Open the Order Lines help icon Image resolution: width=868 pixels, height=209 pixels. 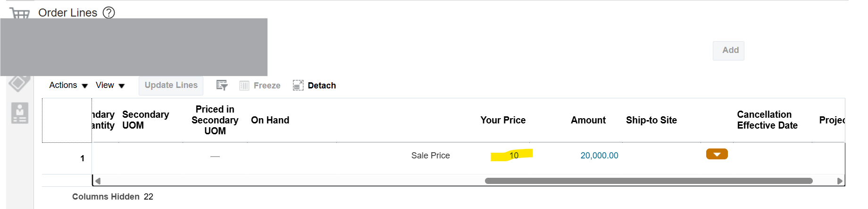tap(109, 12)
